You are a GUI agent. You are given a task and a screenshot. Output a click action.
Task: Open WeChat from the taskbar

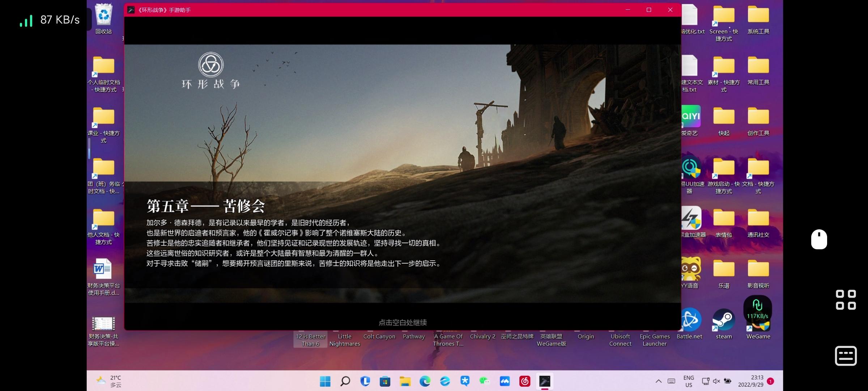click(485, 381)
